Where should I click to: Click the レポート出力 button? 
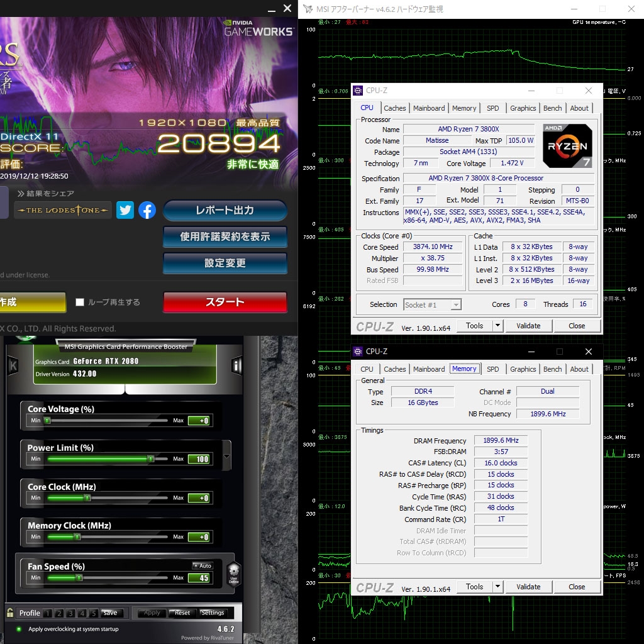tap(225, 210)
